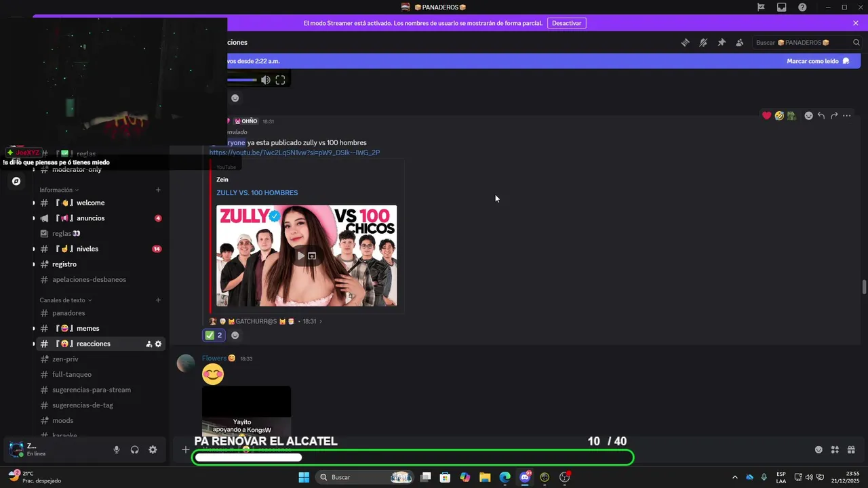
Task: Adjust the video volume slider
Action: (242, 80)
